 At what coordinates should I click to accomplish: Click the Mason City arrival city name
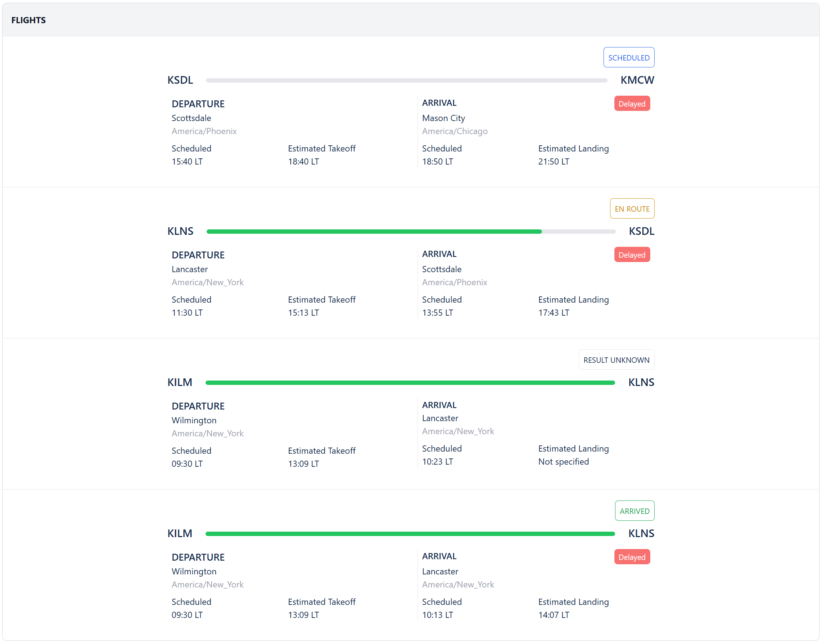point(443,118)
